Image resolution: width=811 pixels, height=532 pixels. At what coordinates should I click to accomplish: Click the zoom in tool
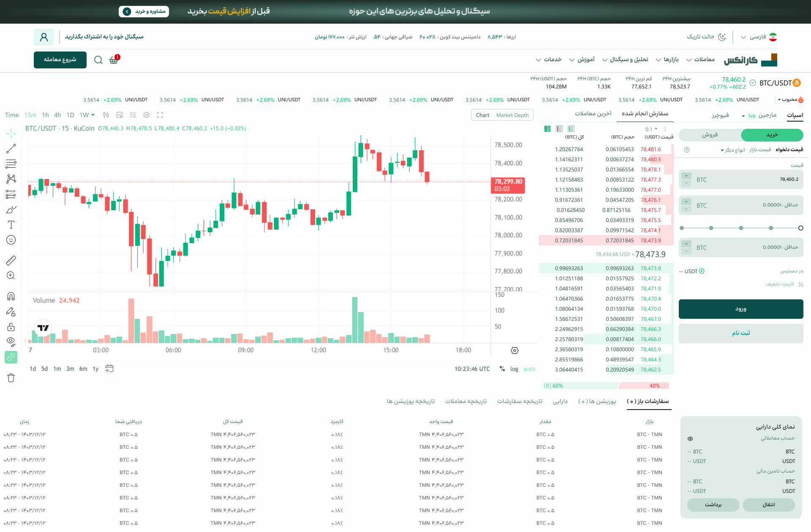(11, 276)
